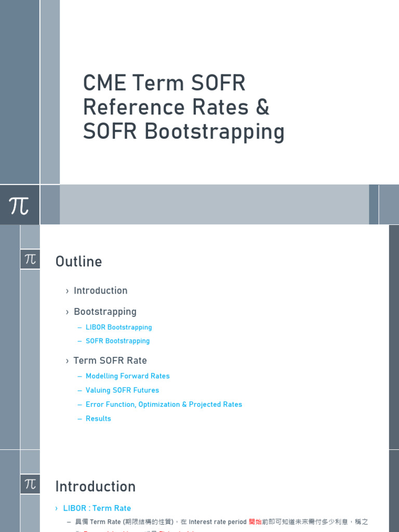Click the large pi logo on title slide
Viewport: 399px width, 532px height.
pos(19,205)
